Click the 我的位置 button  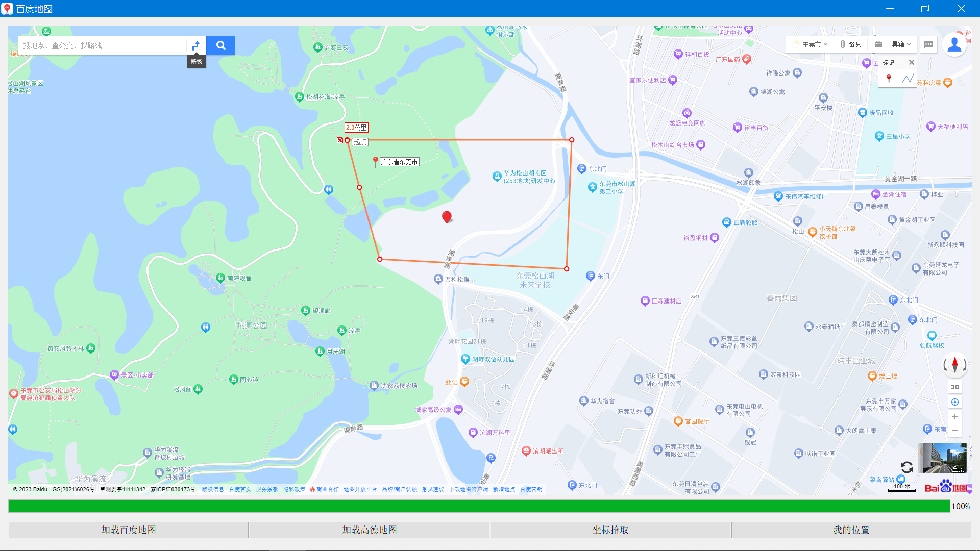point(851,530)
